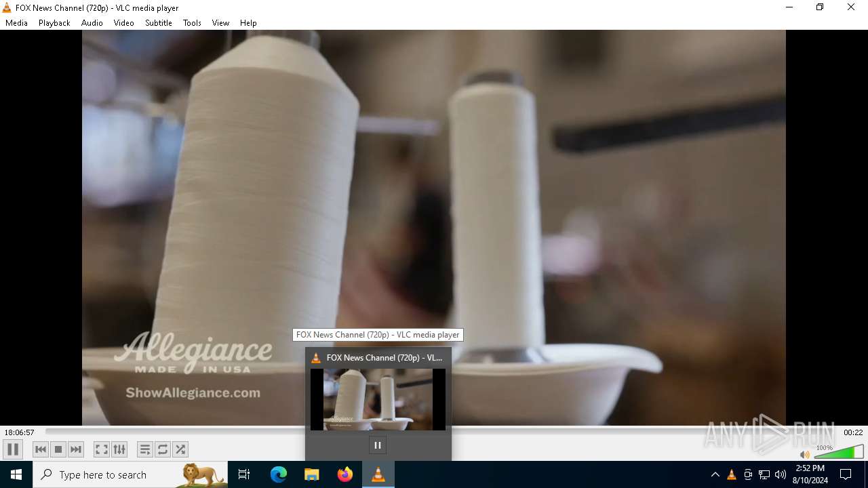Open Meet Now tray icon
Viewport: 868px width, 488px height.
coord(748,474)
